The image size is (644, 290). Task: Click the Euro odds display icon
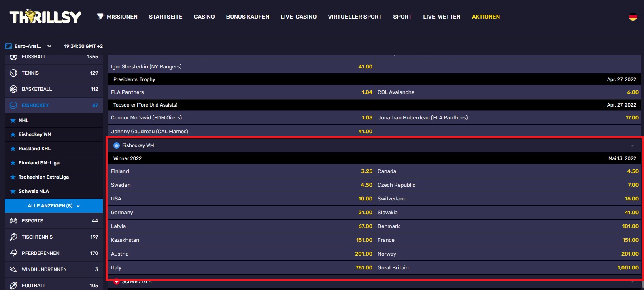coord(8,46)
